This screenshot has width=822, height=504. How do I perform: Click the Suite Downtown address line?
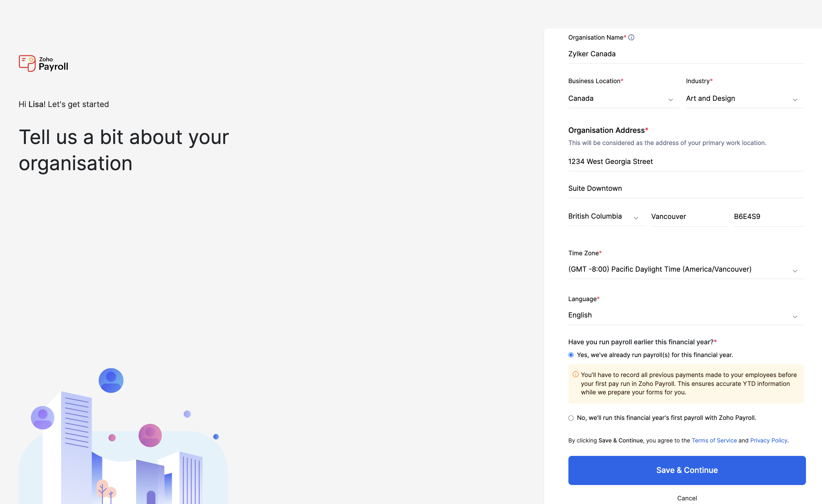[x=686, y=188]
